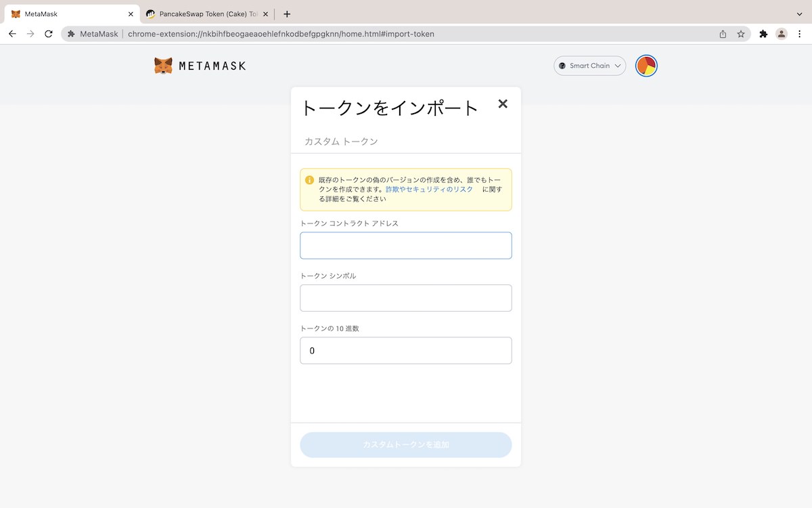Reload the page
812x508 pixels.
pyautogui.click(x=49, y=34)
